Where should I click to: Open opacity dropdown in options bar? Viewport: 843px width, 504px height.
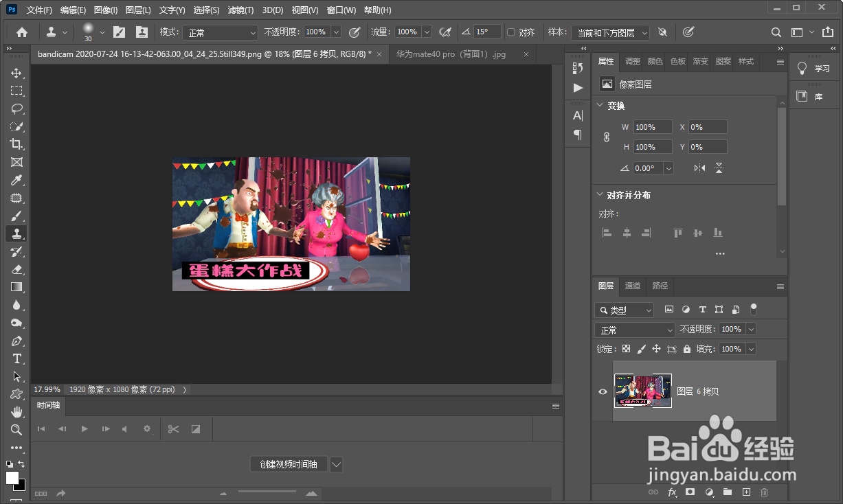tap(336, 32)
